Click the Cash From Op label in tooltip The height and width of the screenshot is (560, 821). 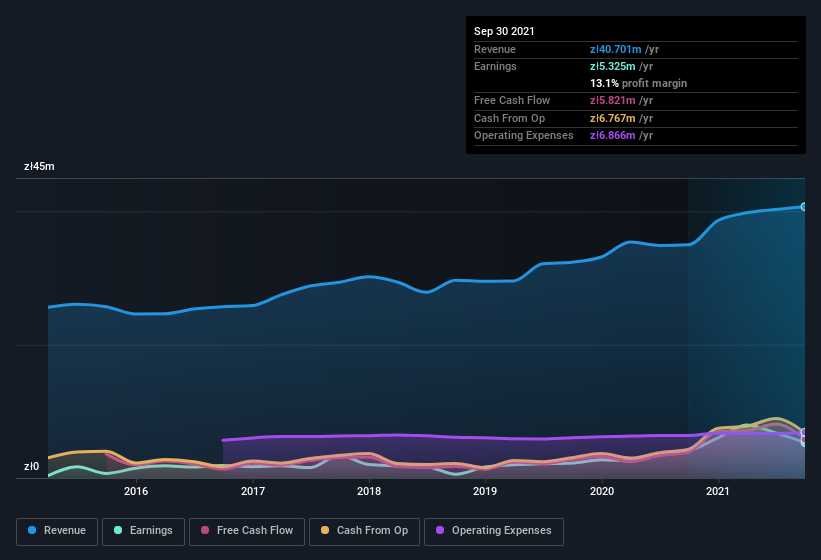click(x=509, y=118)
